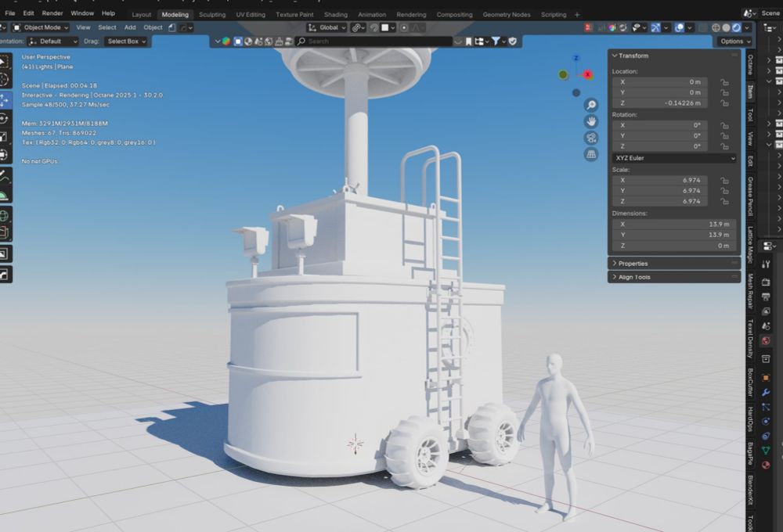Toggle lock on Location Y
This screenshot has height=532, width=783.
724,92
